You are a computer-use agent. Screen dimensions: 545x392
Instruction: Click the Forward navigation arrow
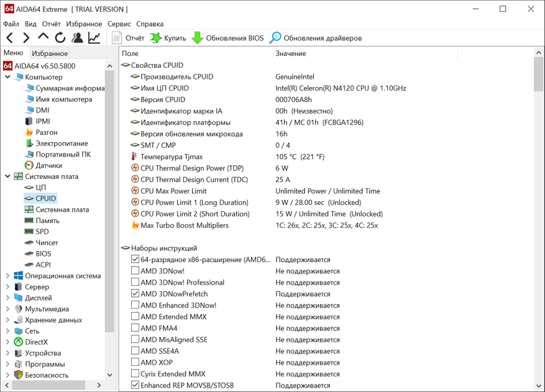pyautogui.click(x=26, y=38)
